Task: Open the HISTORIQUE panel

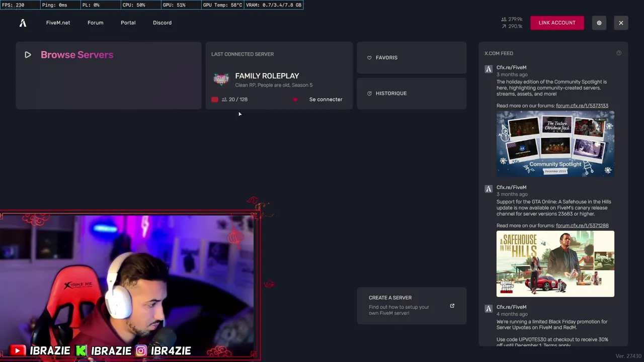Action: pyautogui.click(x=412, y=94)
